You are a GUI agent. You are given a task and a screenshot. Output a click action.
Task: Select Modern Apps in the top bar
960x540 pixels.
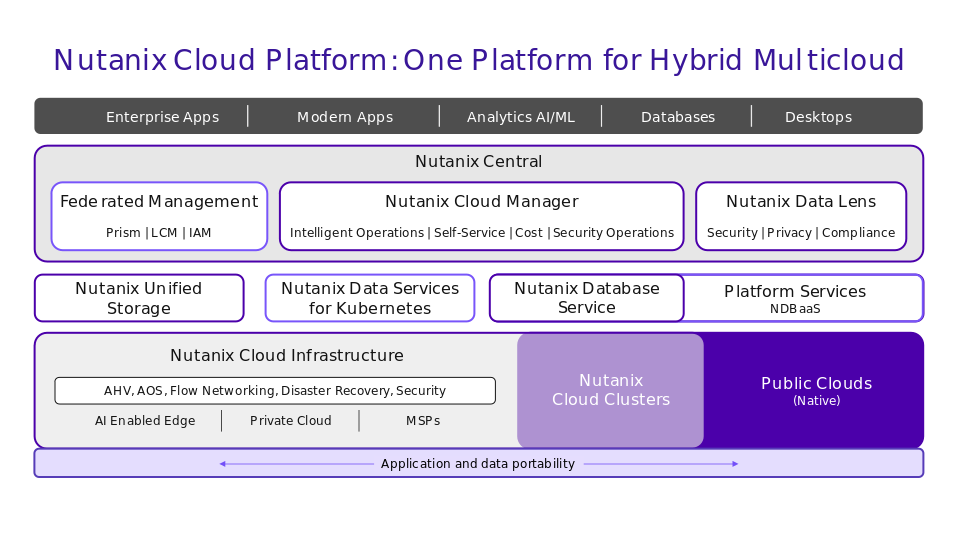(x=345, y=117)
